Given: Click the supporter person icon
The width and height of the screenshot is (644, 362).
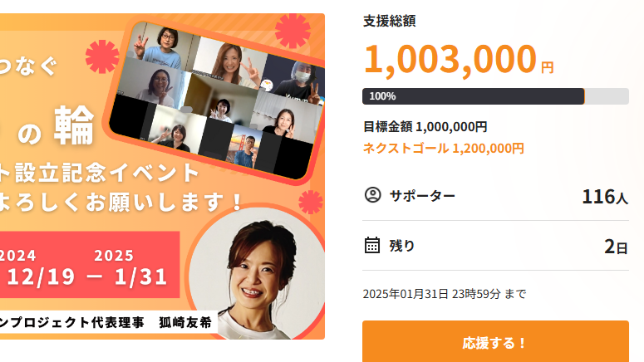Looking at the screenshot, I should coord(372,195).
